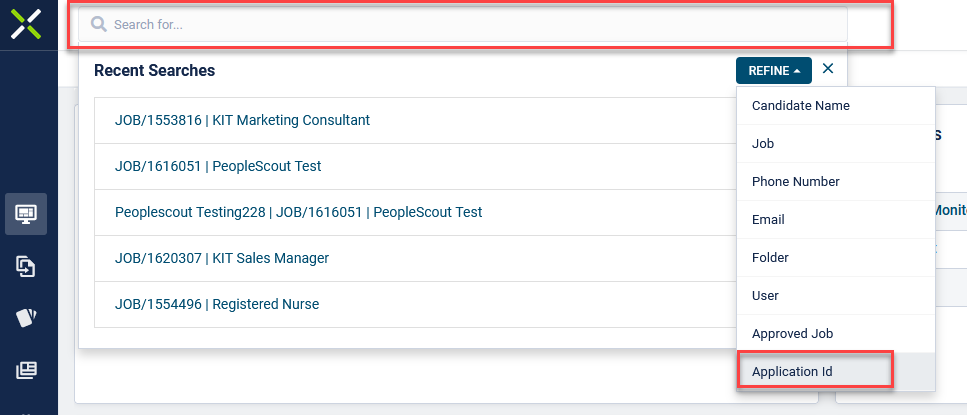This screenshot has height=415, width=967.
Task: Select User from refine menu
Action: pos(765,296)
